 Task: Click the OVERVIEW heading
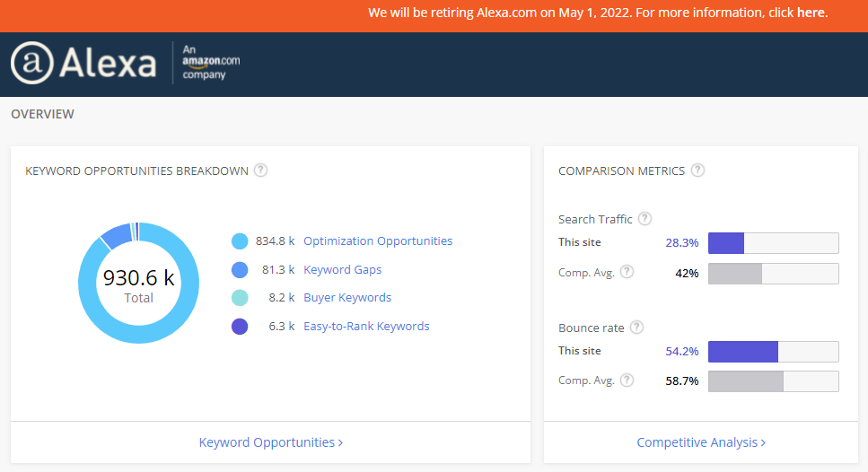(x=42, y=114)
